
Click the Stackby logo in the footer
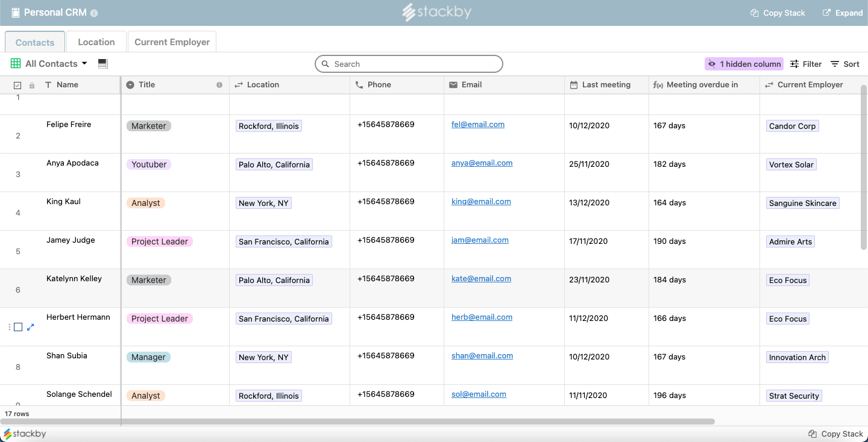[25, 434]
